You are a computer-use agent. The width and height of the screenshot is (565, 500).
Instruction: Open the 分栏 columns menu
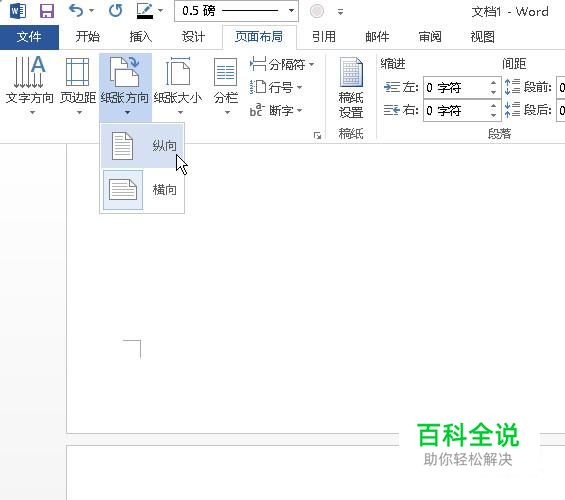pos(226,86)
